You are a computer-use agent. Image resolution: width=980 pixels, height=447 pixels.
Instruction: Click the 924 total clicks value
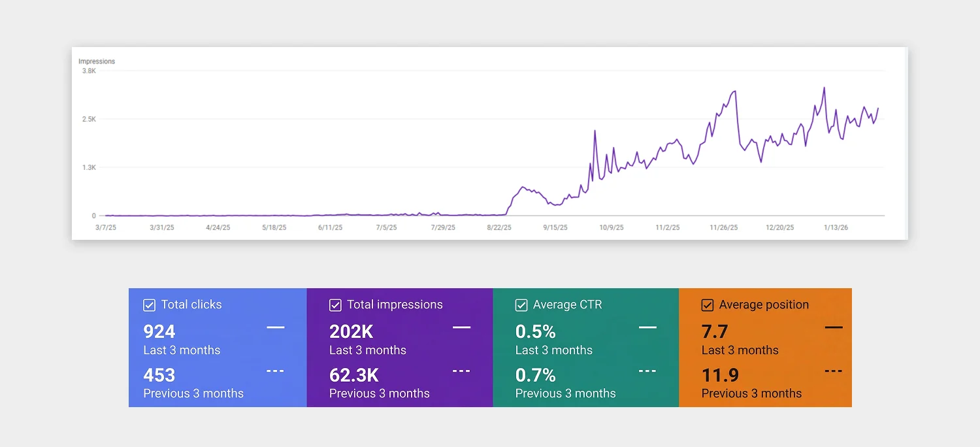[x=159, y=332]
